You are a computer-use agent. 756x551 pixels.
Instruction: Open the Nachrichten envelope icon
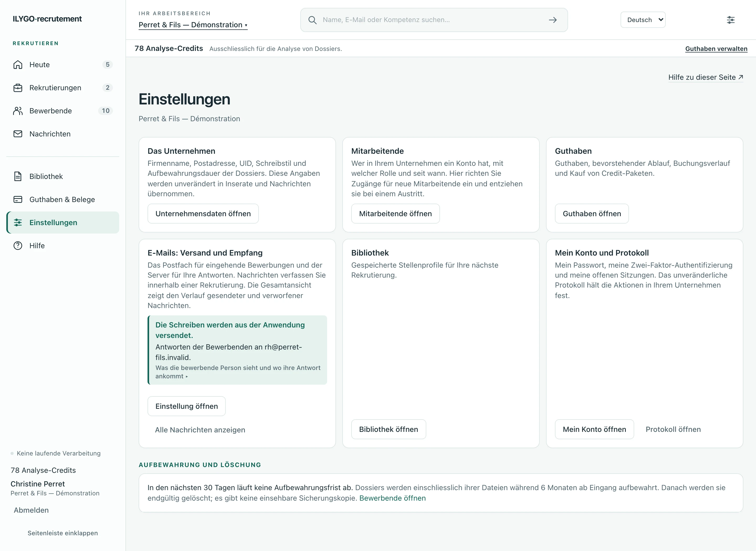click(18, 134)
